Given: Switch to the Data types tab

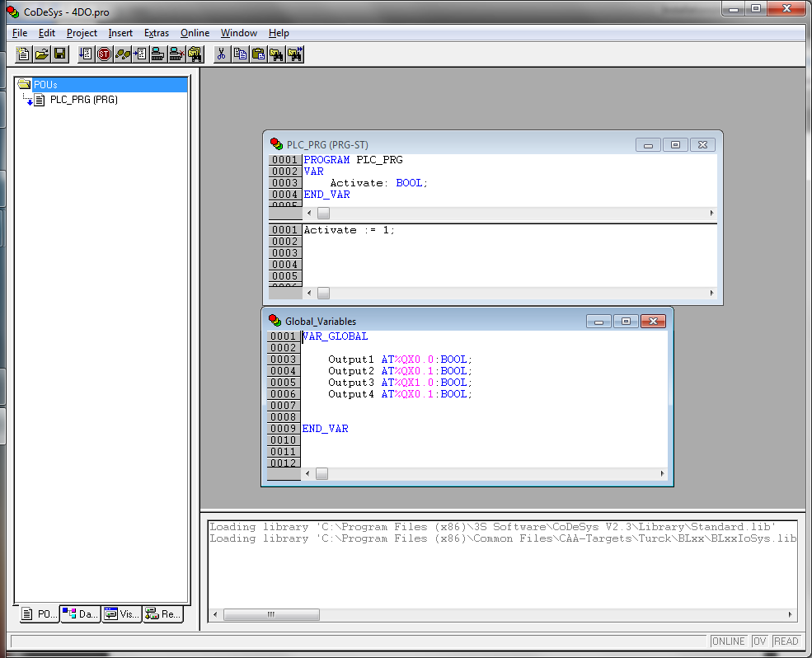Looking at the screenshot, I should [80, 614].
